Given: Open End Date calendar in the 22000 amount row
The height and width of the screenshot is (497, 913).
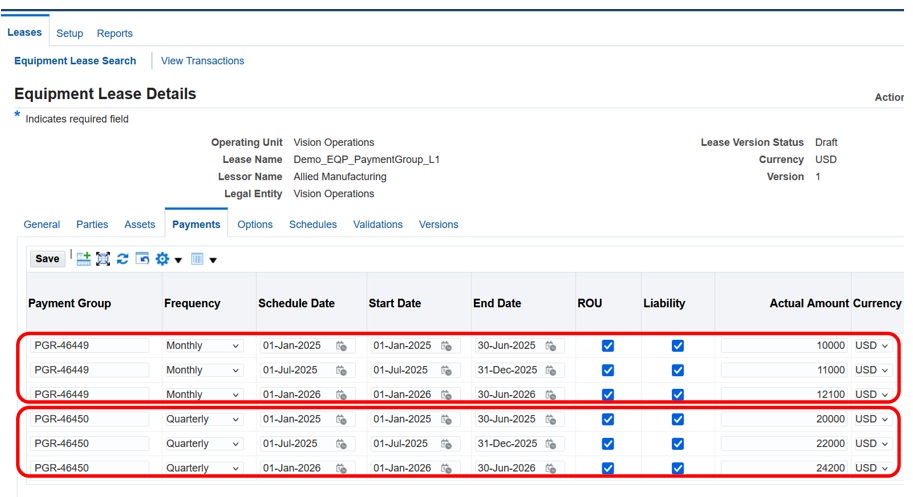Looking at the screenshot, I should (551, 444).
